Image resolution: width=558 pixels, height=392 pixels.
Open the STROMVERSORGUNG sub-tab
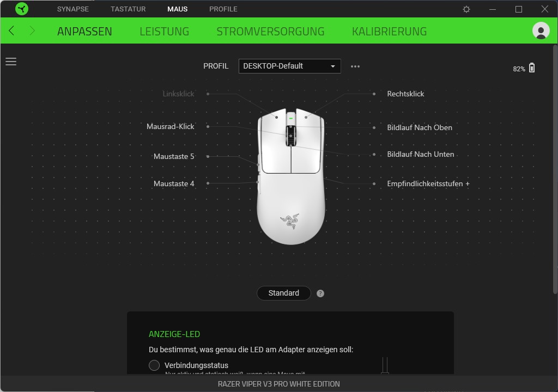270,31
